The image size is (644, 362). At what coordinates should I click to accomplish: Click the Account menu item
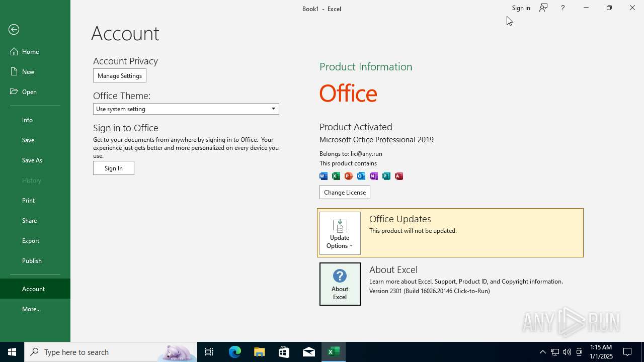35,289
